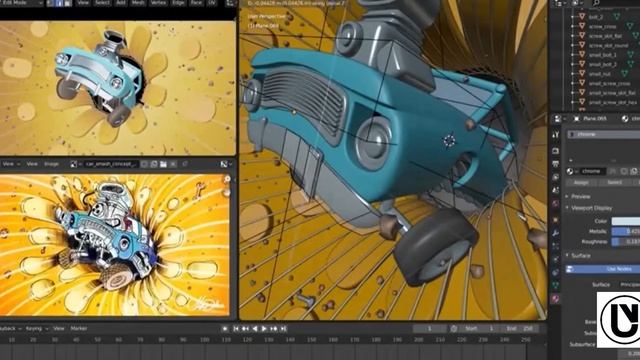
Task: Open the Scene properties tab
Action: pos(556,190)
